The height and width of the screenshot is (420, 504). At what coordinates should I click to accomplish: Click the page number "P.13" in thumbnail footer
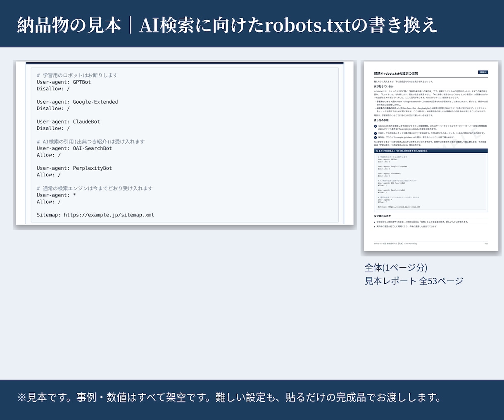[x=486, y=244]
